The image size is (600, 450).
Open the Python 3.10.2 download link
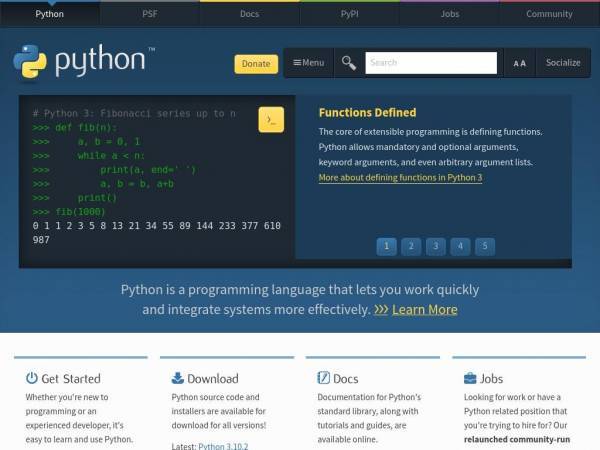[223, 446]
